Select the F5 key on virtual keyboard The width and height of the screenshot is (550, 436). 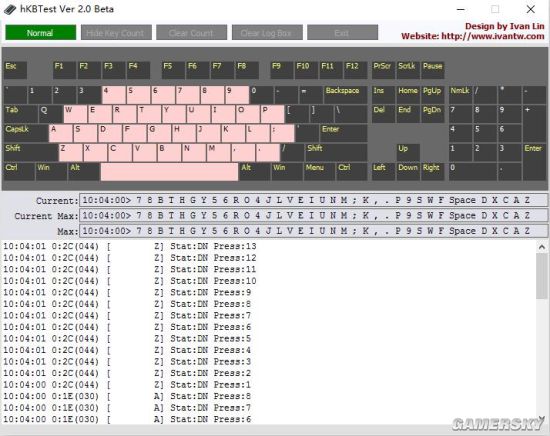[173, 70]
